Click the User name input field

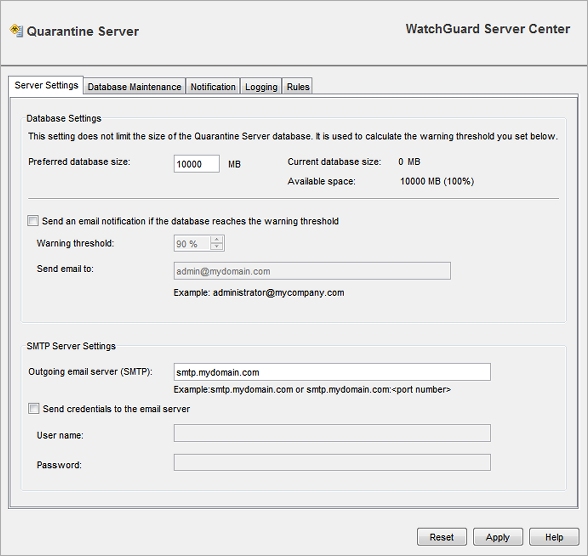pyautogui.click(x=332, y=433)
